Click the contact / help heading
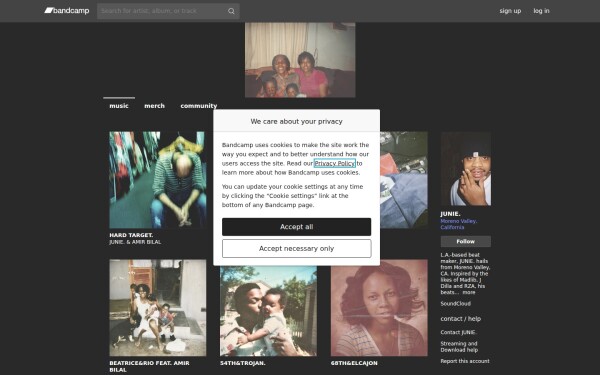Viewport: 600px width, 375px height. [461, 318]
